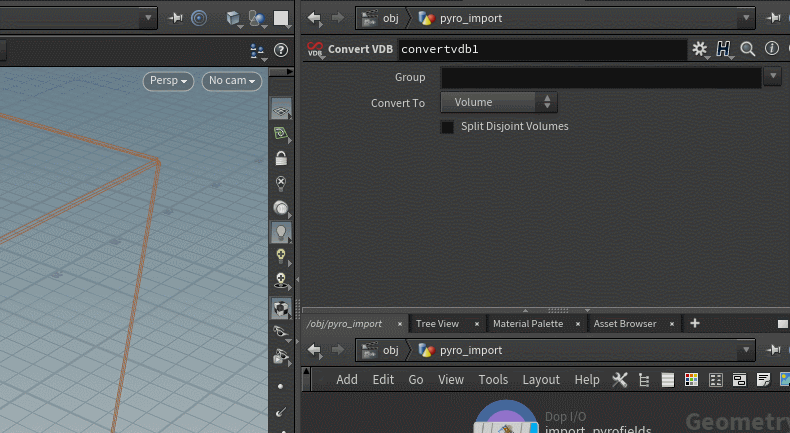The height and width of the screenshot is (433, 790).
Task: Click the yellow high quality lighting bulb
Action: point(281,257)
